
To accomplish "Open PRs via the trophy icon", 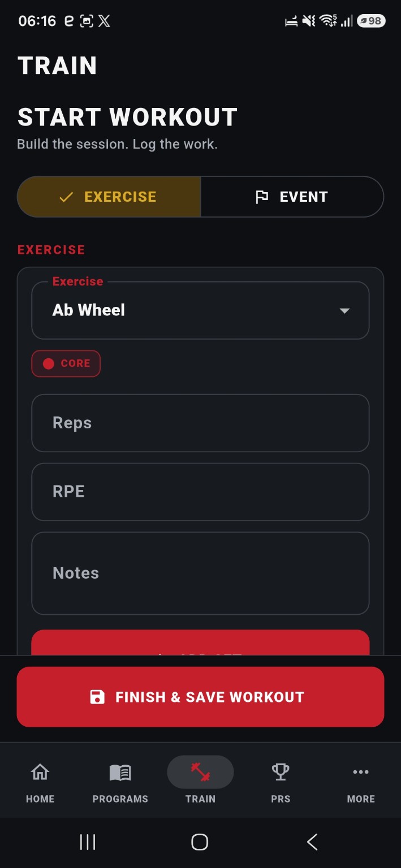I will [281, 771].
